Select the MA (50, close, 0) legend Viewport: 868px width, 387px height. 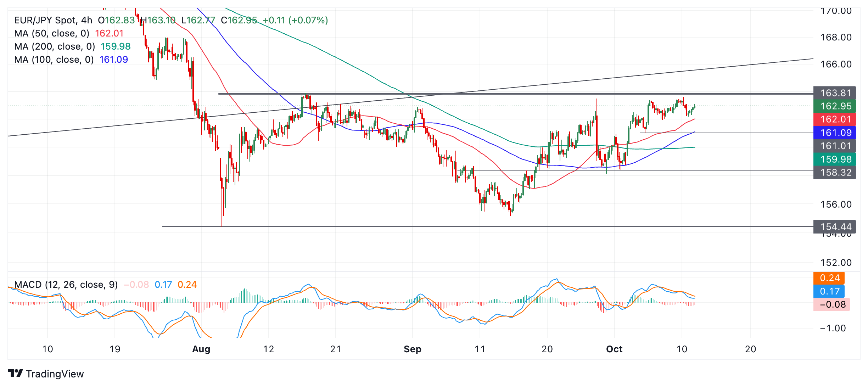(52, 33)
